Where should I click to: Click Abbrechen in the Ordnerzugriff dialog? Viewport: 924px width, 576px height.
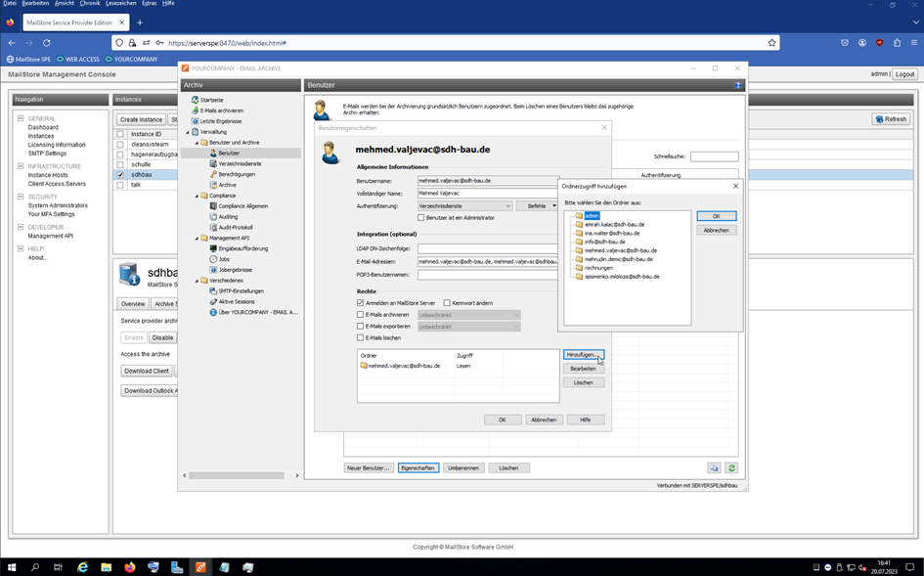[716, 230]
